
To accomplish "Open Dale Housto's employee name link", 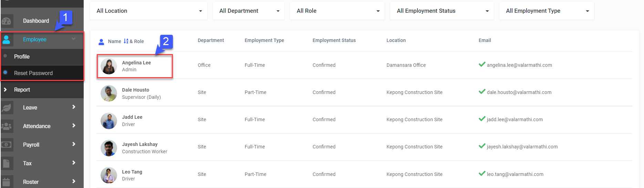I will 136,90.
